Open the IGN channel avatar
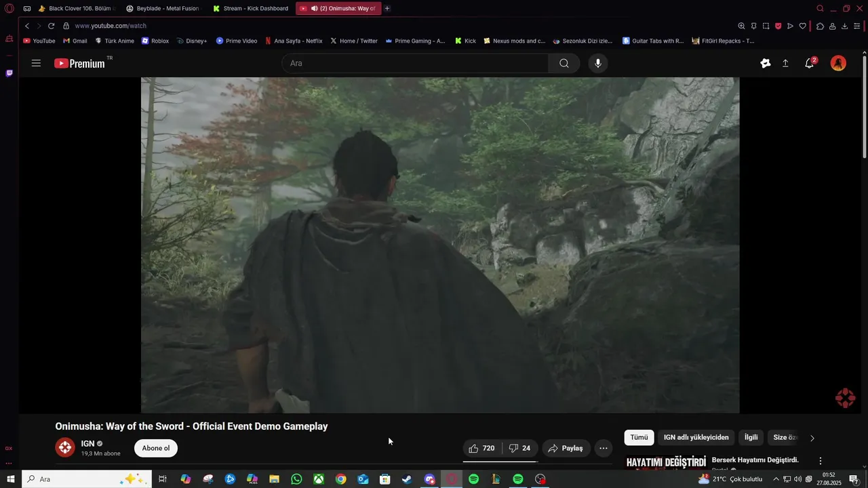Screen dimensions: 868x488 click(65, 447)
